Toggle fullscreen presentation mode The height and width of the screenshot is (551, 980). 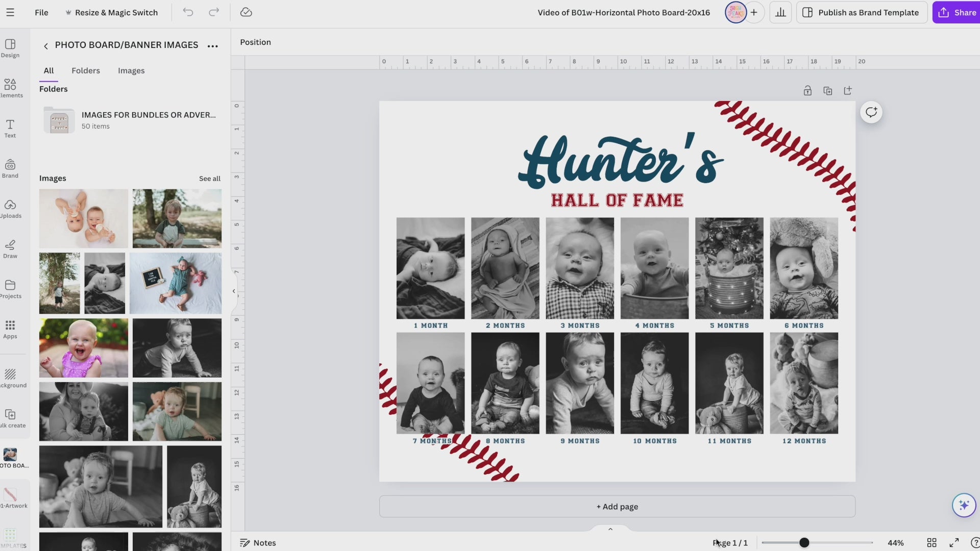point(954,543)
